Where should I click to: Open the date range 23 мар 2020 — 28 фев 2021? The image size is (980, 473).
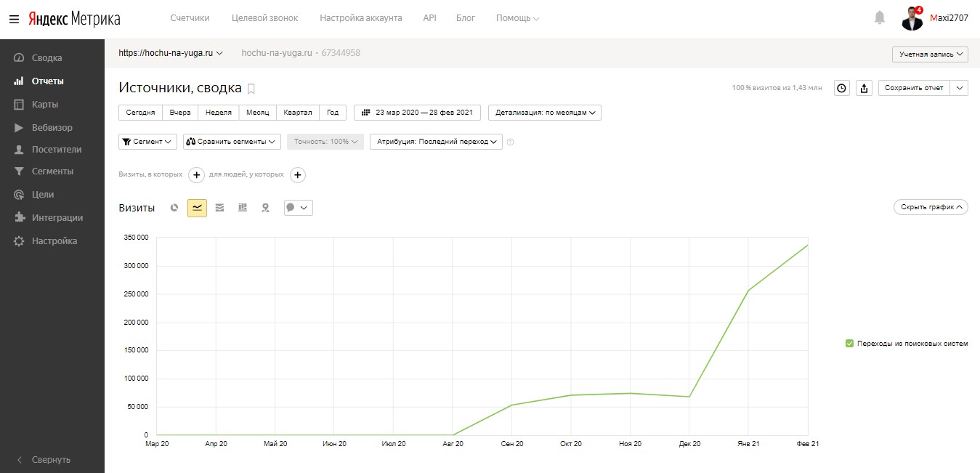point(418,113)
